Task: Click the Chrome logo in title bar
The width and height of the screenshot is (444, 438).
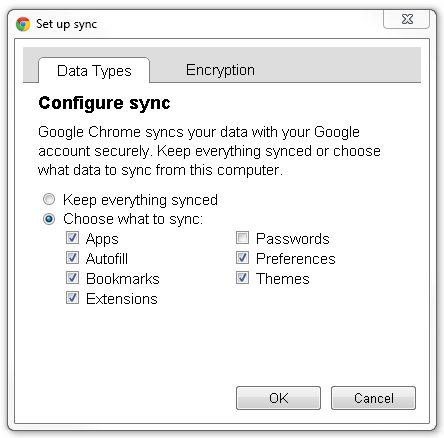Action: coord(23,24)
